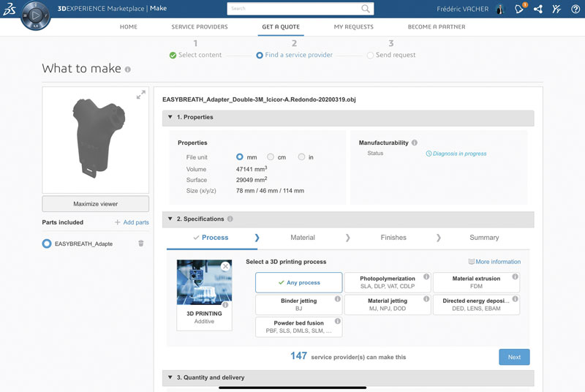The width and height of the screenshot is (585, 392).
Task: Click info icon beside What to make
Action: (127, 69)
